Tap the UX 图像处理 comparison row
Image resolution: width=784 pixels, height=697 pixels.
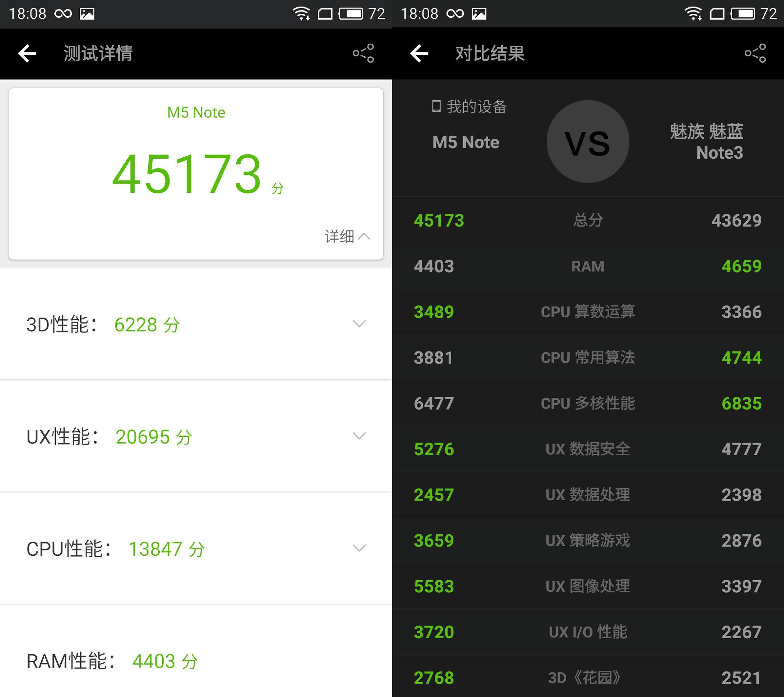588,586
